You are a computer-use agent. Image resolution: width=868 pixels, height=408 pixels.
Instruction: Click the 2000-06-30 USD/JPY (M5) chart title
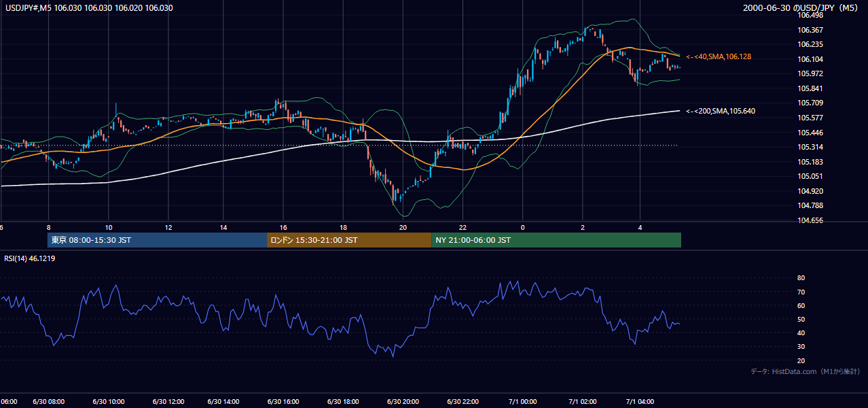coord(801,8)
